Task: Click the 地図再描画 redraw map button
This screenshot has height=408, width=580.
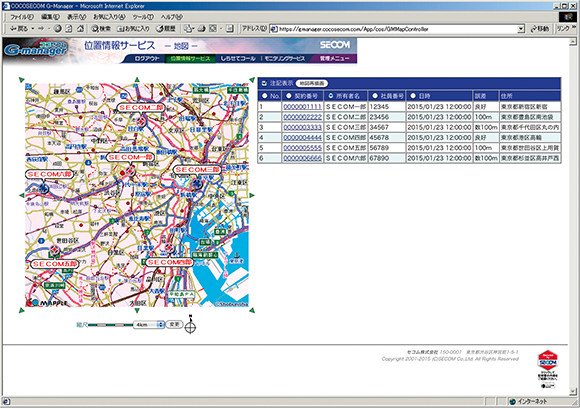Action: pyautogui.click(x=312, y=84)
